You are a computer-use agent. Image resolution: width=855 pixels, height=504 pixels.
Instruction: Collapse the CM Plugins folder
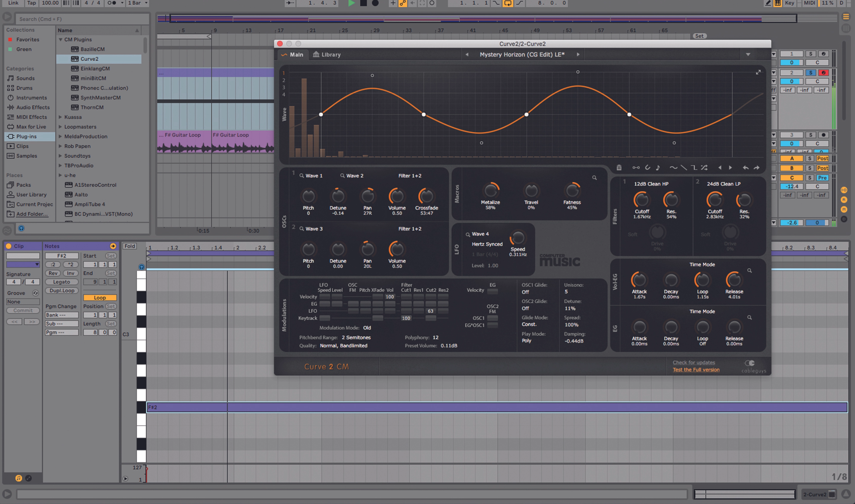click(60, 39)
